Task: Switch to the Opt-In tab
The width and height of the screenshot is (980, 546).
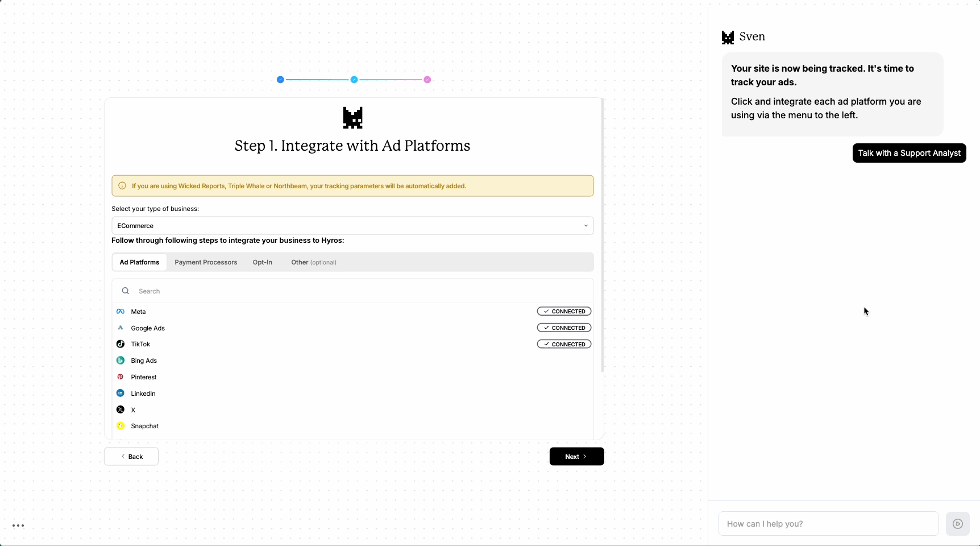Action: 262,262
